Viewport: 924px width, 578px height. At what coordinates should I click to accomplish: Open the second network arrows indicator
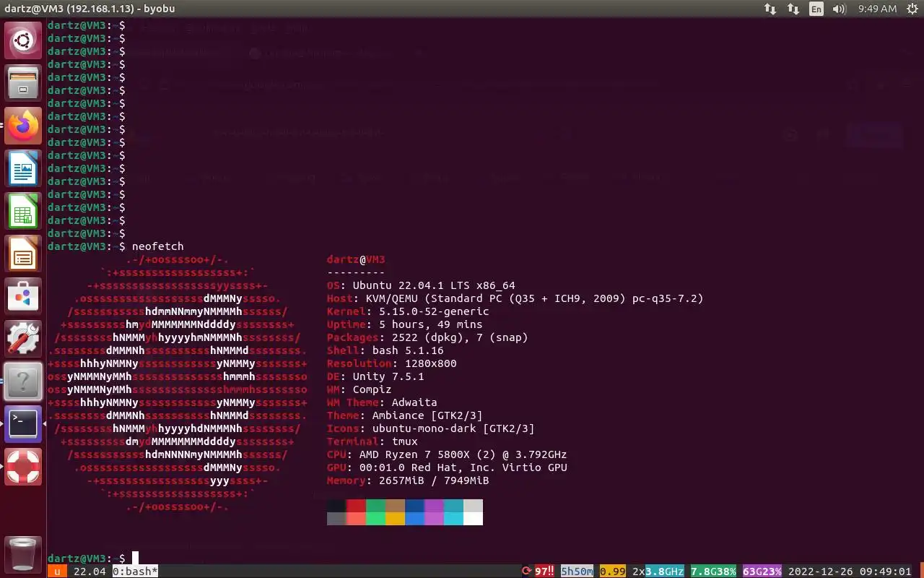coord(793,9)
